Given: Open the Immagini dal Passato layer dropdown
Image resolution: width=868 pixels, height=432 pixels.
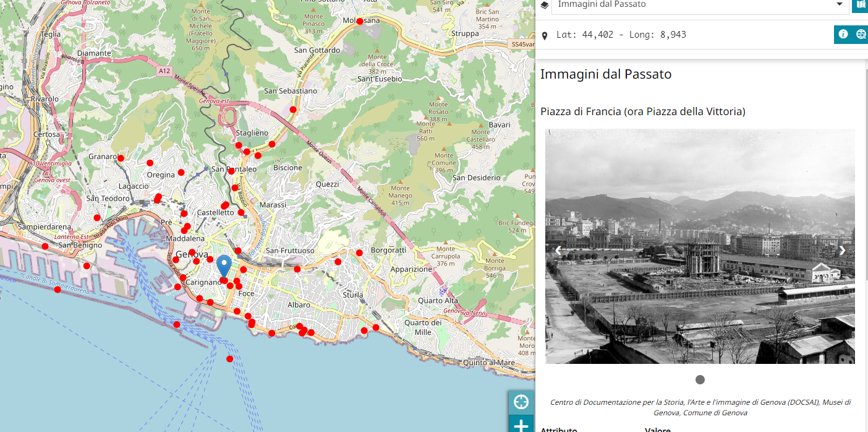Looking at the screenshot, I should (x=839, y=5).
